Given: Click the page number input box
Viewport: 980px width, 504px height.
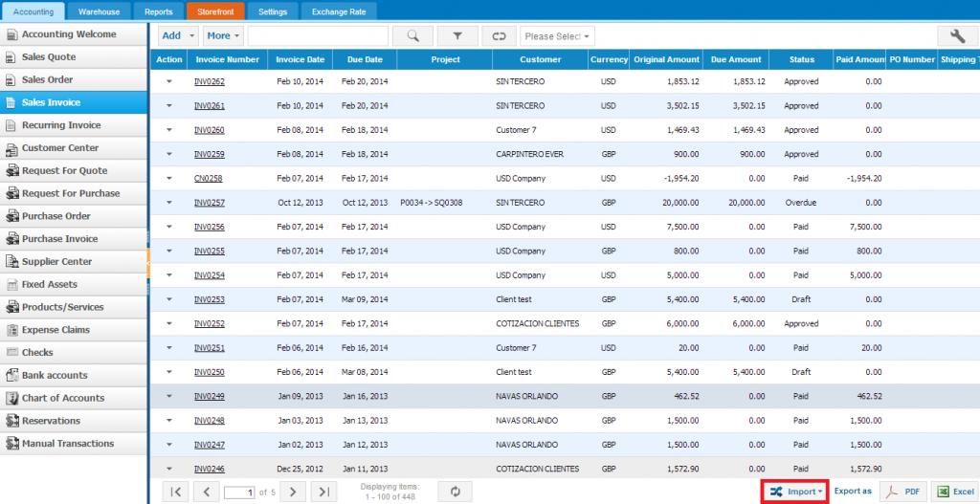Looking at the screenshot, I should 239,493.
